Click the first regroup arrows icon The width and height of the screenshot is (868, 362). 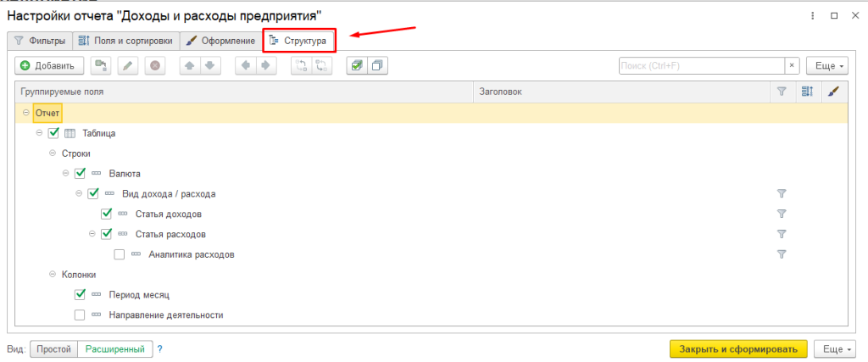[x=301, y=66]
